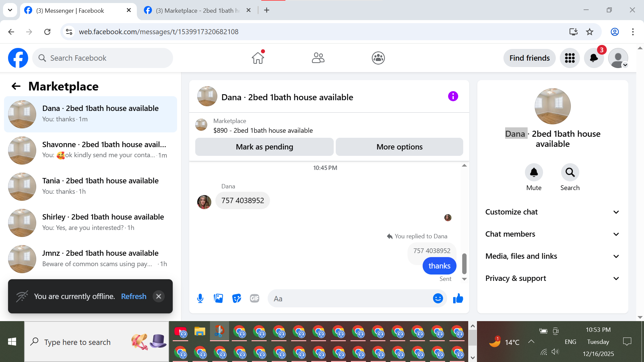The image size is (644, 362).
Task: Open the ENG language indicator
Action: click(x=570, y=342)
